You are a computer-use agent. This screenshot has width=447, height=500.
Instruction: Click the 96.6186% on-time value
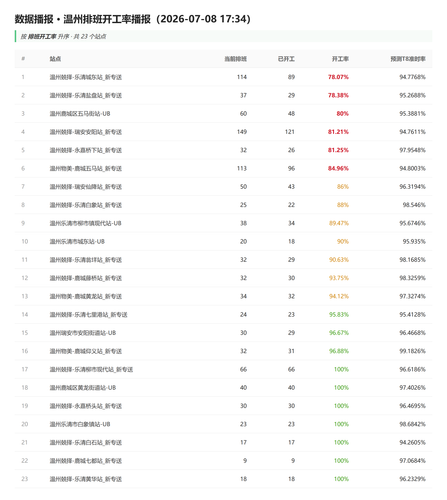[x=413, y=369]
